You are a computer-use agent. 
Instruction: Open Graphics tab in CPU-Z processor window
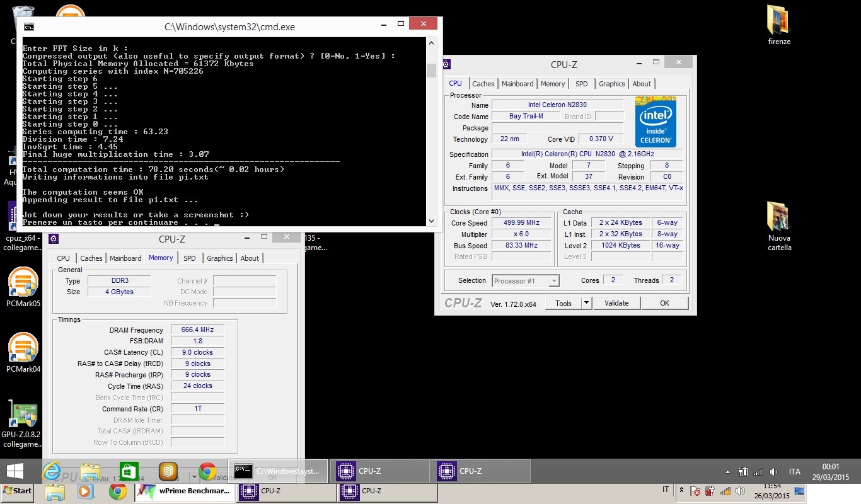click(611, 84)
